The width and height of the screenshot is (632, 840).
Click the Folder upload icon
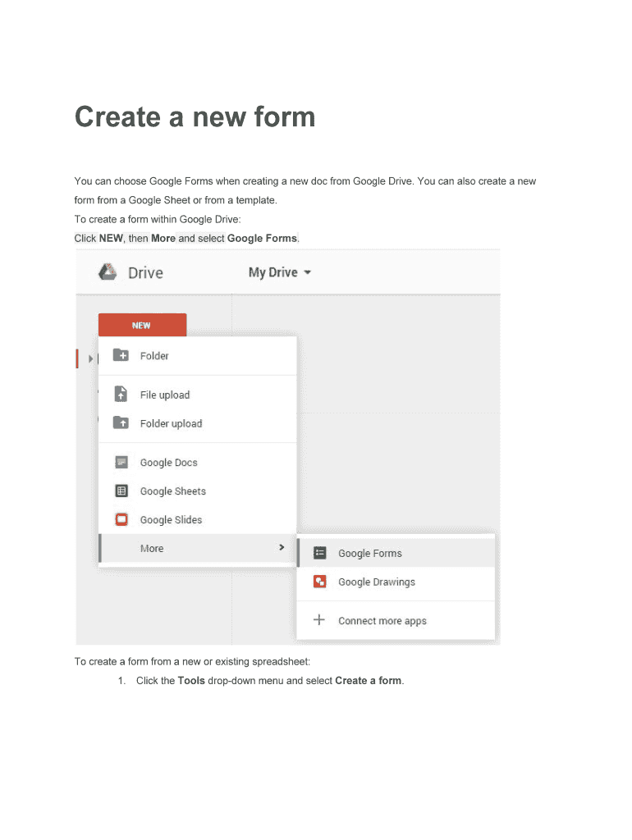(121, 423)
